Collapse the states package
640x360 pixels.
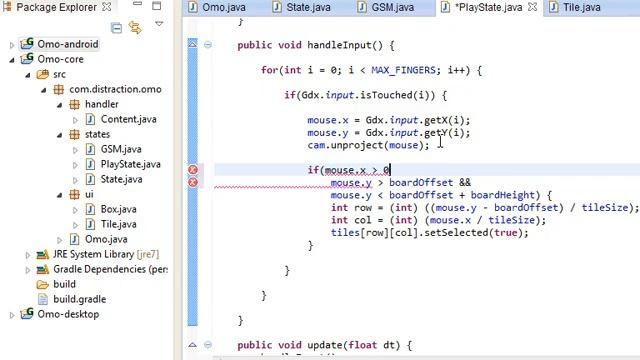(x=60, y=135)
